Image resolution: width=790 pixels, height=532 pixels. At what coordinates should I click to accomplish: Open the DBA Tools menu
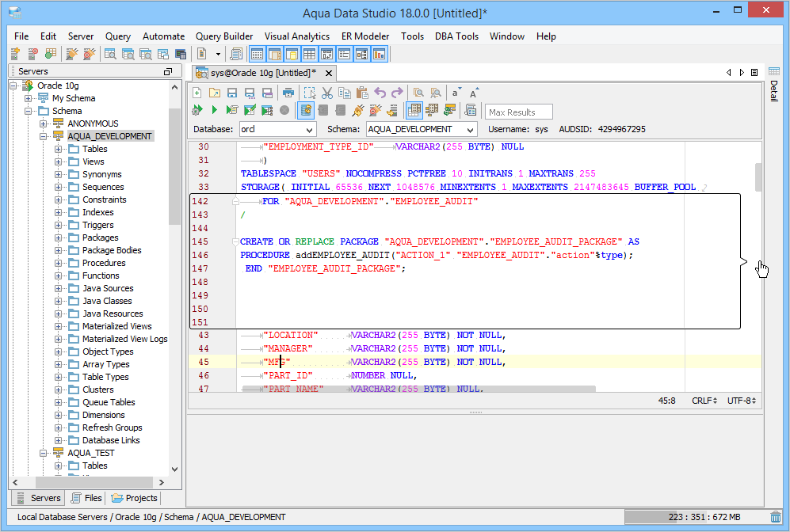(456, 36)
